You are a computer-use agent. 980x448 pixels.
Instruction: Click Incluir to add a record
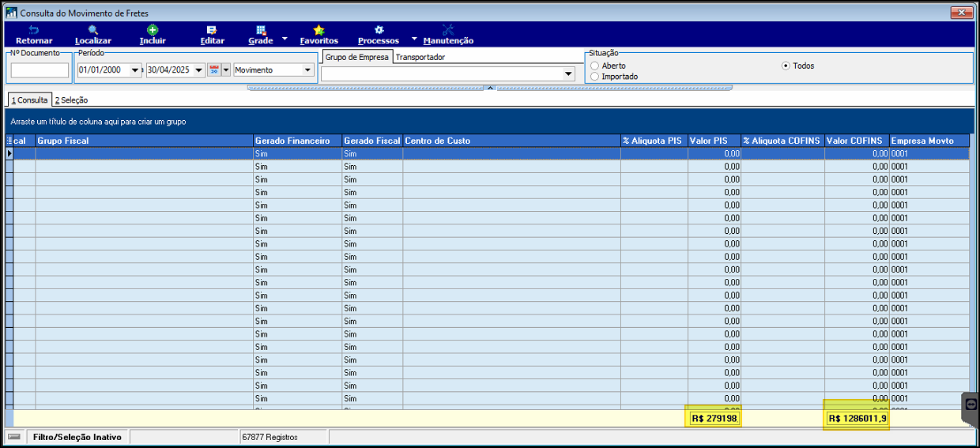tap(153, 35)
